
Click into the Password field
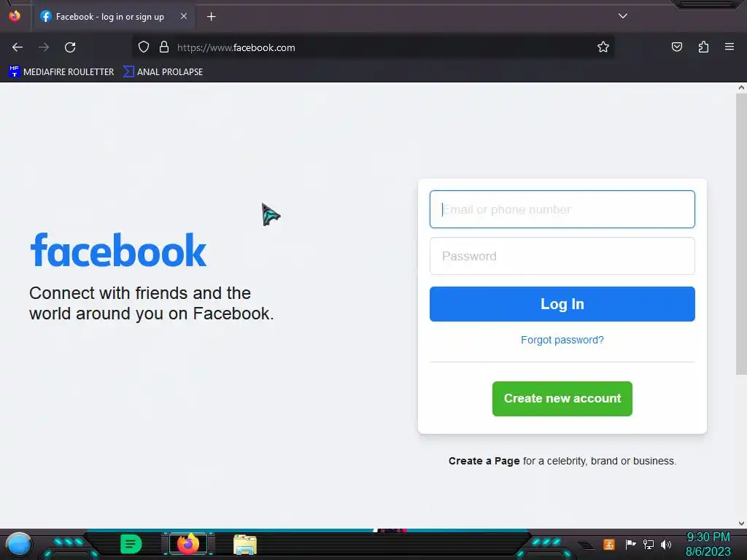[562, 256]
